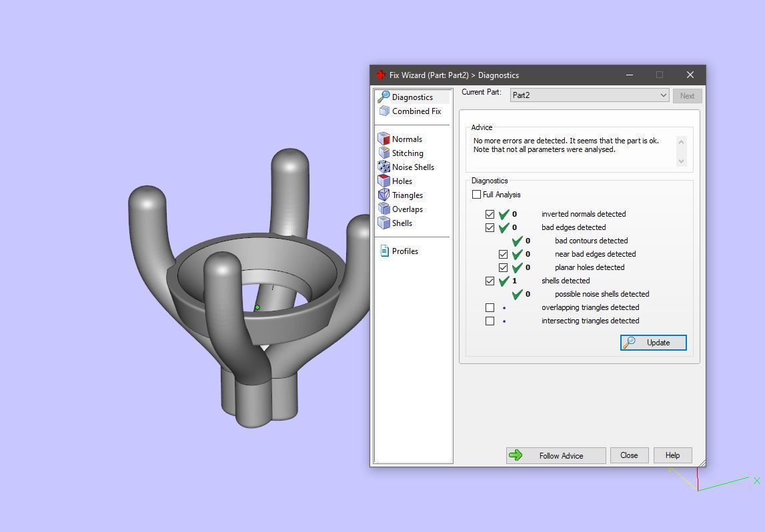The width and height of the screenshot is (765, 532).
Task: Switch to the Overlaps page
Action: click(x=408, y=209)
